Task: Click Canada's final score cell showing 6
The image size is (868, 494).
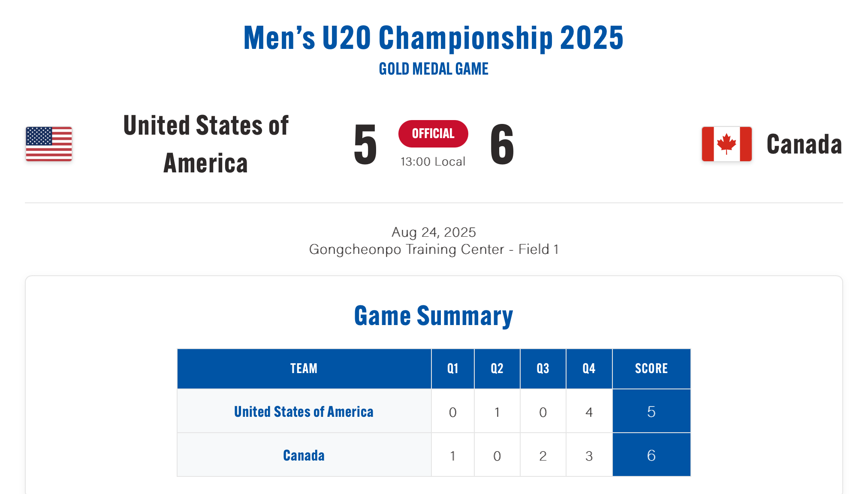Action: pos(651,455)
